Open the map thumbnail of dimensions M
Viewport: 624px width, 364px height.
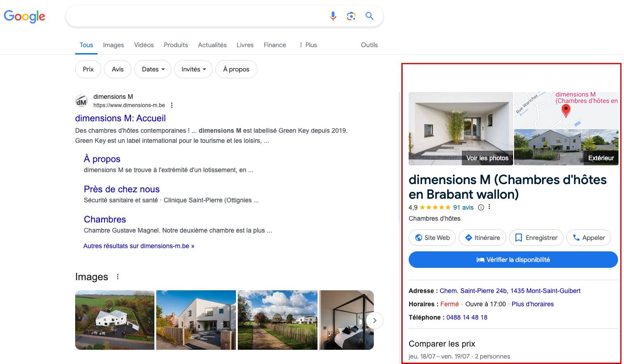566,110
